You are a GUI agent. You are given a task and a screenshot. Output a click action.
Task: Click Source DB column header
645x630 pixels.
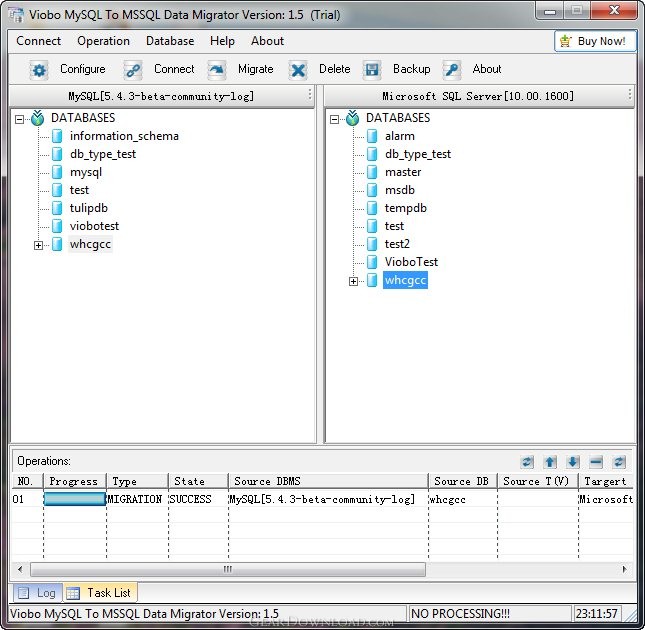[x=462, y=481]
